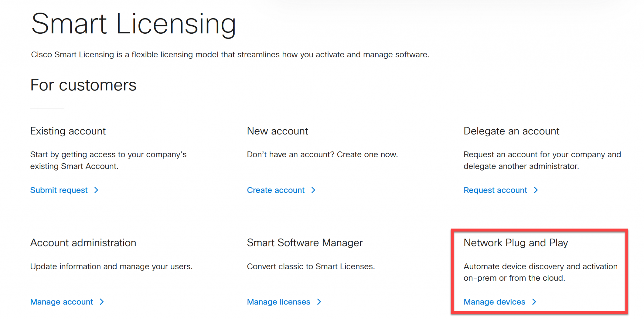This screenshot has height=319, width=644.
Task: Click the Smart Software Manager heading
Action: (x=305, y=243)
